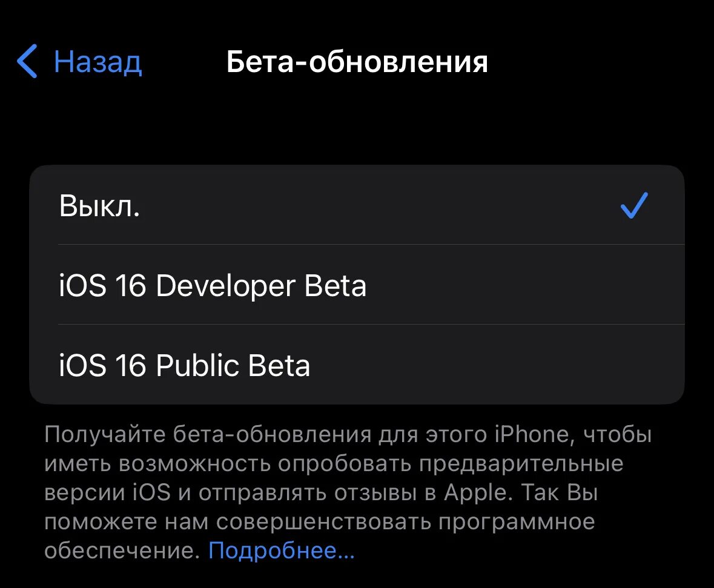Image resolution: width=714 pixels, height=588 pixels.
Task: Click the footer text line starting with Получайте
Action: pos(348,434)
